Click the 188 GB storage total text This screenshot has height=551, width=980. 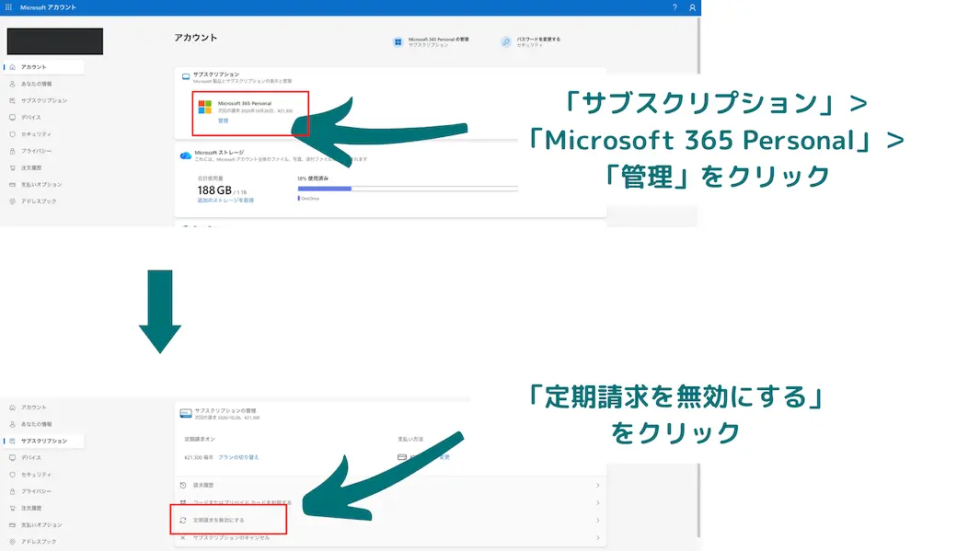click(214, 190)
